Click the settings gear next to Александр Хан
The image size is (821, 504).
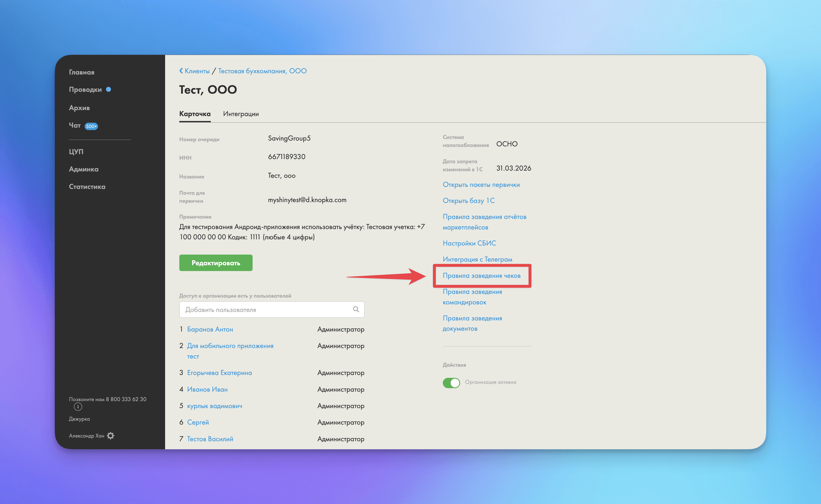(111, 436)
